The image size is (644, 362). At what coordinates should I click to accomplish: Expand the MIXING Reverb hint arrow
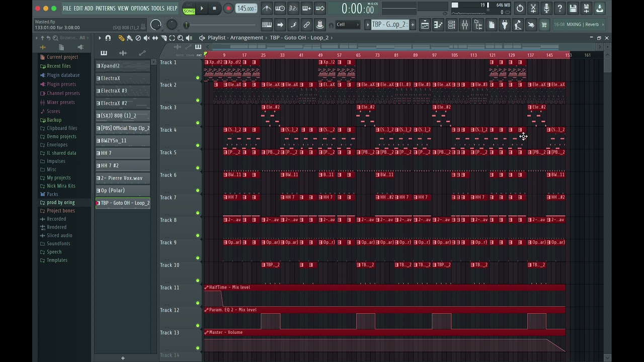[603, 25]
